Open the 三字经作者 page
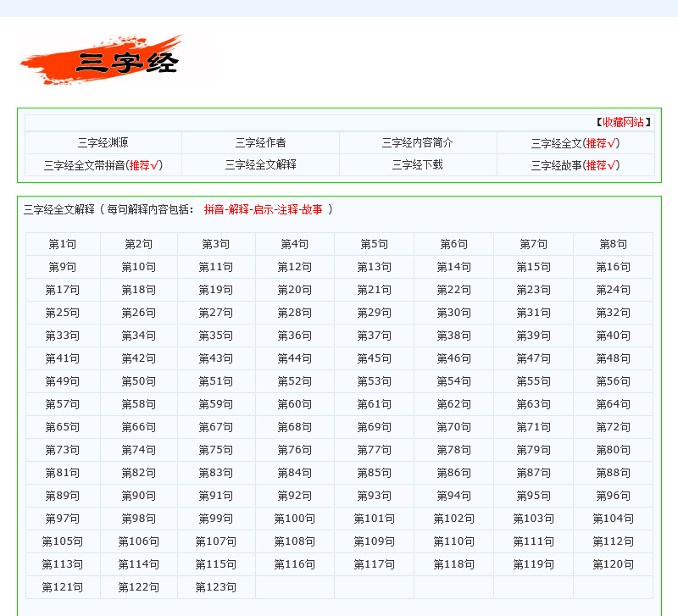678x616 pixels. pyautogui.click(x=260, y=142)
